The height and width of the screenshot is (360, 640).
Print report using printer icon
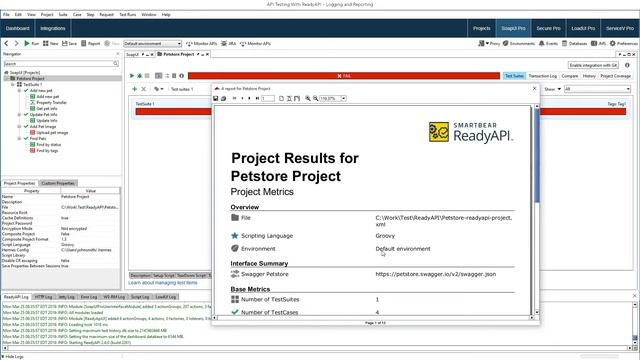pos(224,98)
